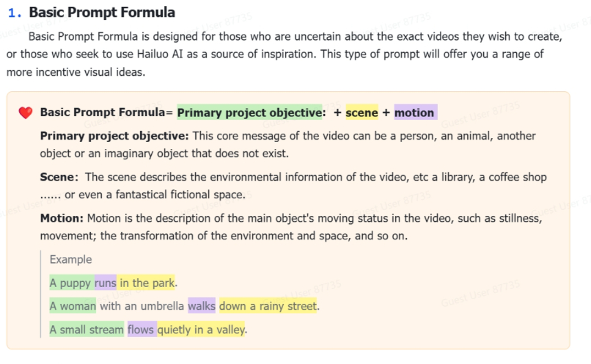Viewport: 591px width, 364px height.
Task: Click the green highlighted 'A small stream'
Action: click(87, 329)
